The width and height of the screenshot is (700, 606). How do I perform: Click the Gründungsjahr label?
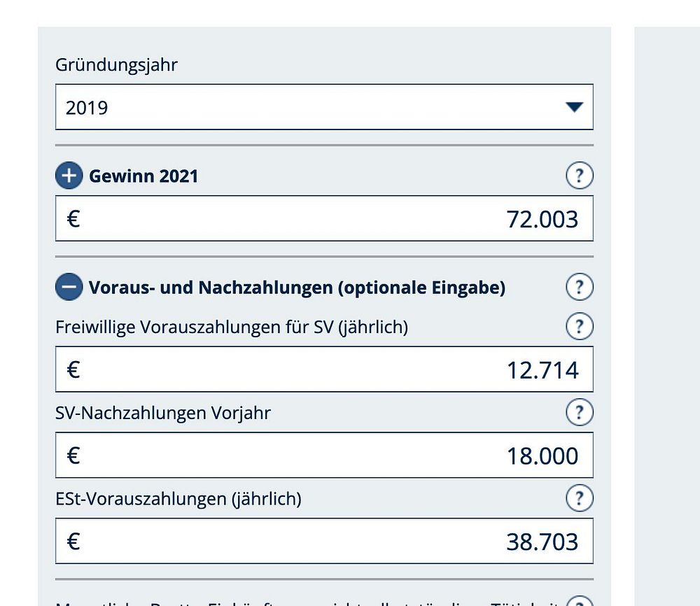pyautogui.click(x=116, y=65)
